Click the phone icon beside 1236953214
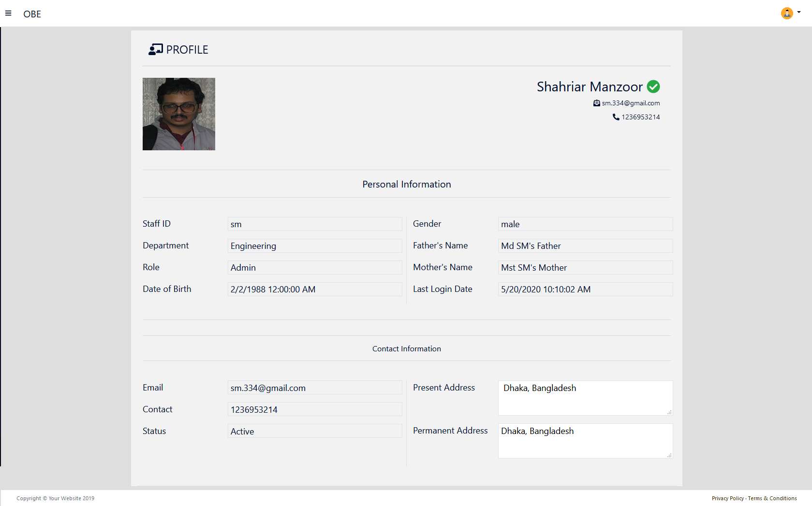The image size is (812, 506). coord(616,117)
